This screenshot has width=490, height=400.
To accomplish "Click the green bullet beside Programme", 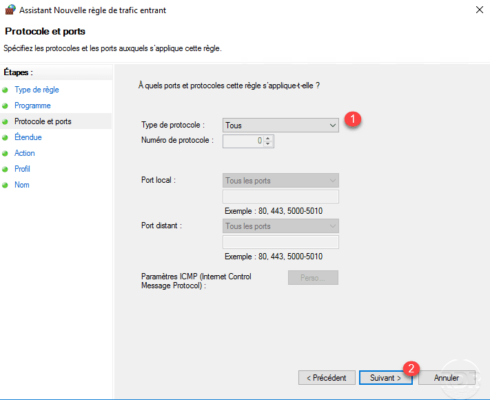I will pos(5,106).
